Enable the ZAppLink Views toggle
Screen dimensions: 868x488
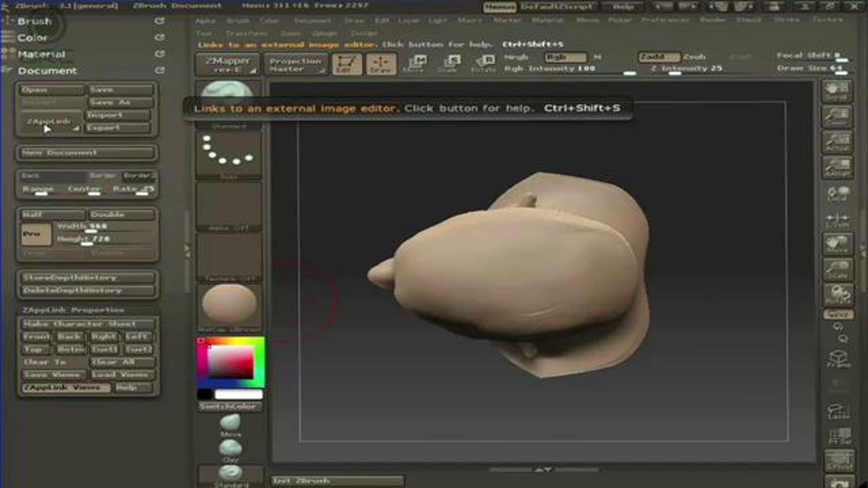(x=66, y=388)
